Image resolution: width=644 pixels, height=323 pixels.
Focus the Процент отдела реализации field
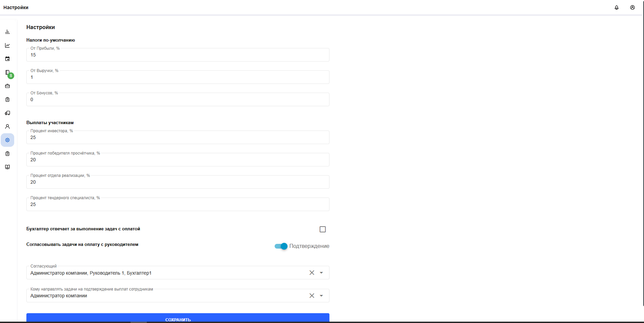(178, 182)
